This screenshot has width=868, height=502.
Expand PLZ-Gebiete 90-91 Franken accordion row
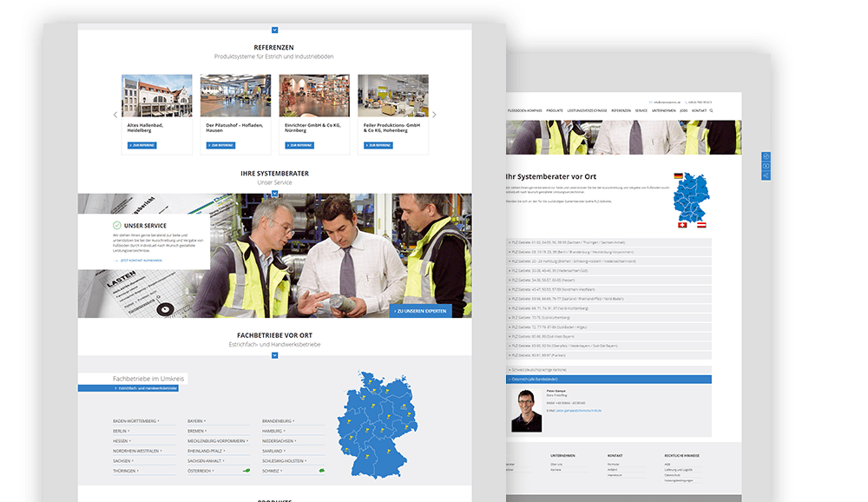[609, 356]
